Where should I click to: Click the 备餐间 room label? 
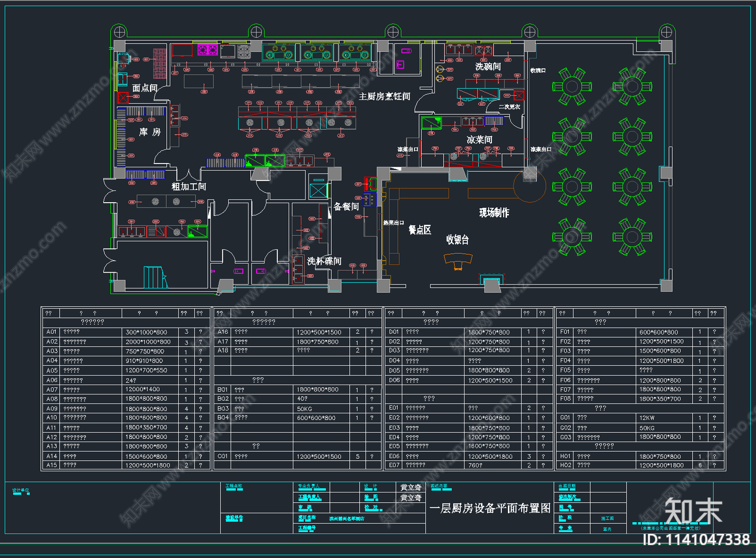pyautogui.click(x=346, y=206)
